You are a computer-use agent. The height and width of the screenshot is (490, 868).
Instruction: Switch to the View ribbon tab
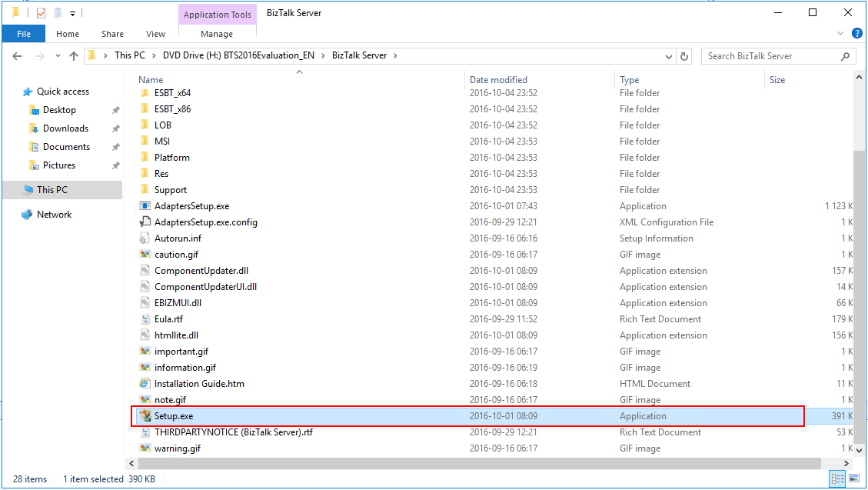click(155, 34)
